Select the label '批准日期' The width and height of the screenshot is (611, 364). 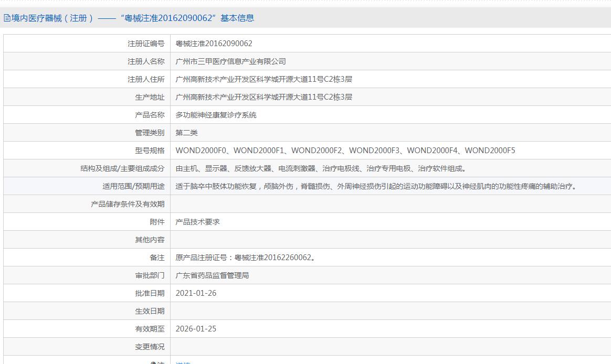tap(150, 294)
